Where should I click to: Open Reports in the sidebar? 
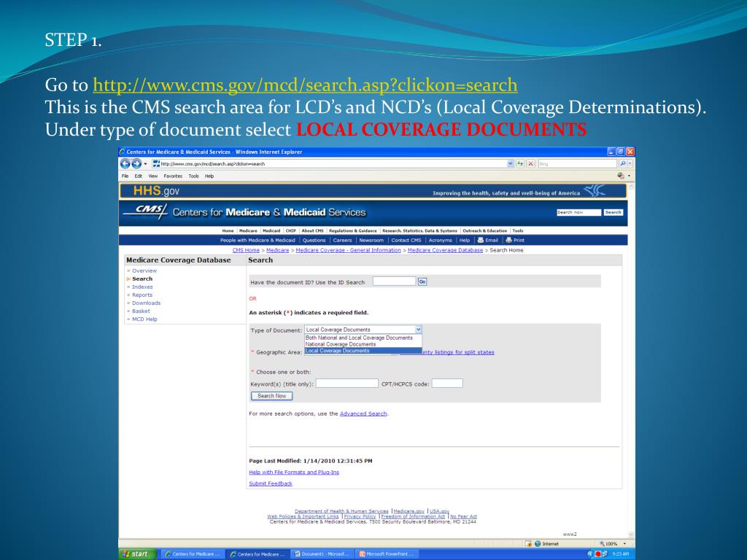click(142, 295)
